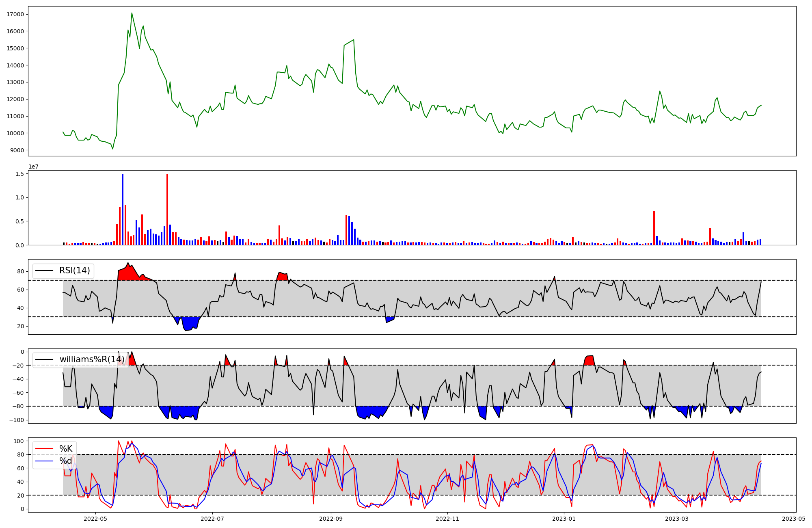
Task: Click the 2023-05 x-axis date label
Action: (x=793, y=519)
